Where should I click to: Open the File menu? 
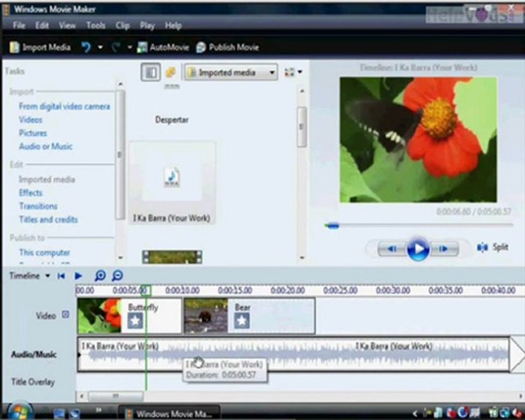(x=19, y=26)
